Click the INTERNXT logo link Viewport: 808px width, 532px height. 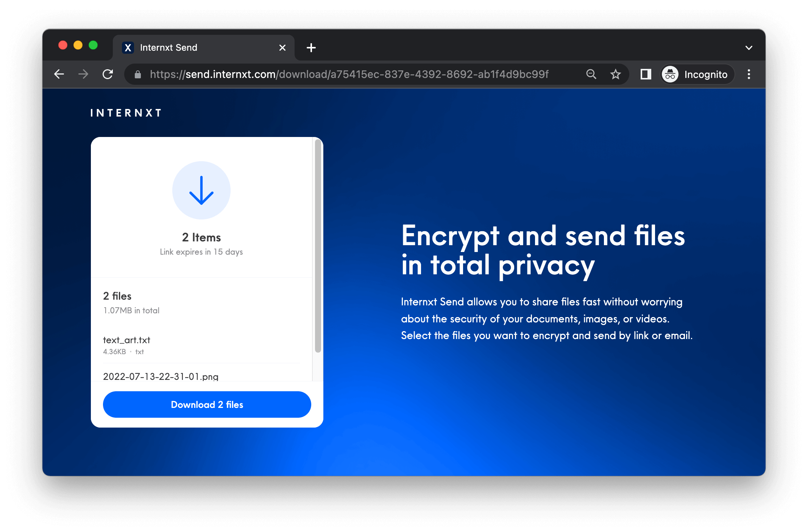click(126, 113)
